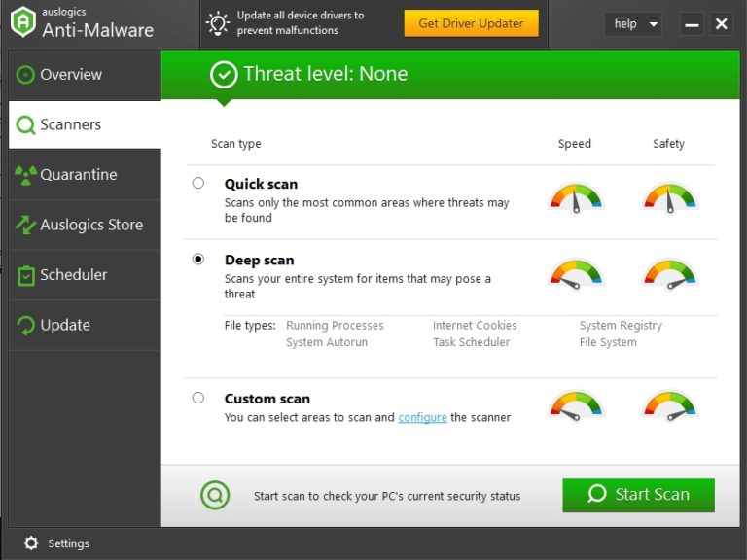The width and height of the screenshot is (747, 560).
Task: Click the Deep scan Speed gauge
Action: pos(576,274)
